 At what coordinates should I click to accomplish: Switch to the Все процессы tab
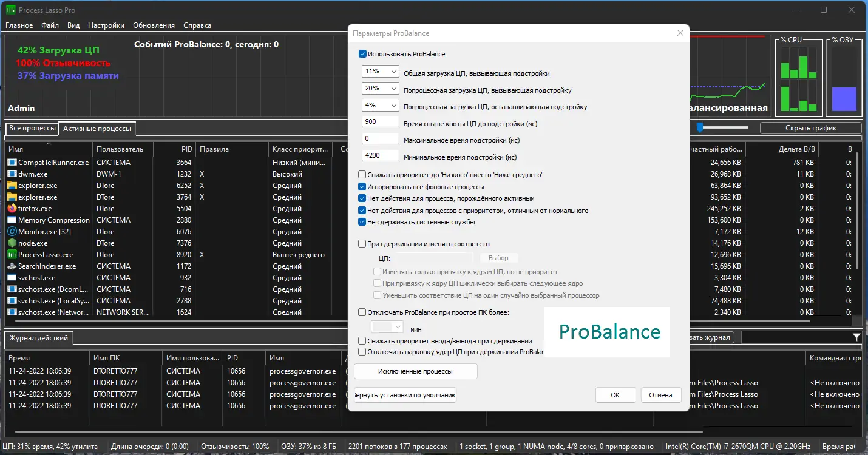[32, 129]
